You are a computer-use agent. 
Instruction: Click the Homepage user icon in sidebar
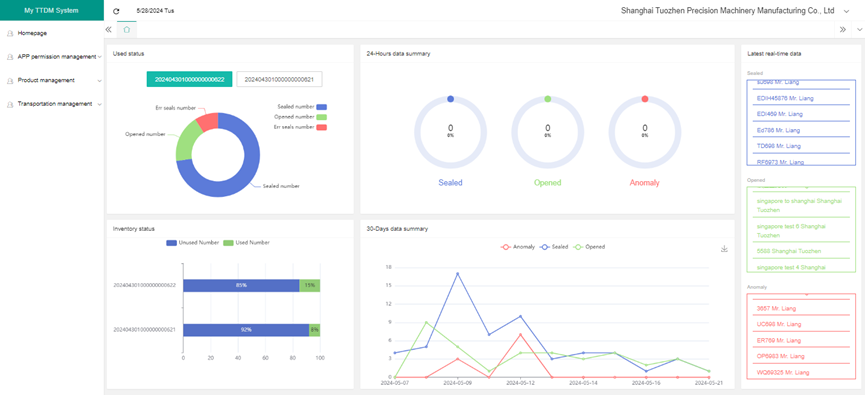[10, 34]
